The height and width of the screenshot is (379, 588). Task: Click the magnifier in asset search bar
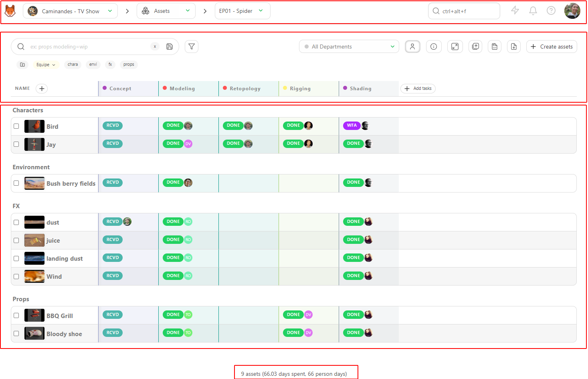(x=21, y=47)
